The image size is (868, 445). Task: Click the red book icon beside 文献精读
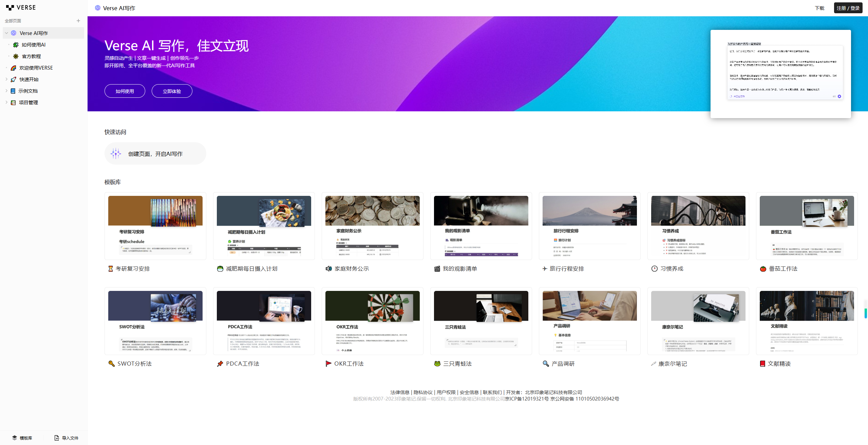(762, 364)
